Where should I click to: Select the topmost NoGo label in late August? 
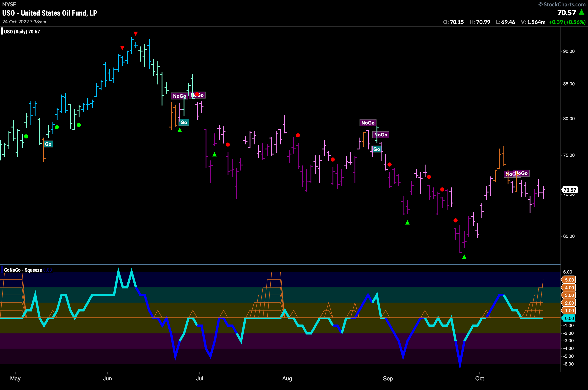coord(368,123)
